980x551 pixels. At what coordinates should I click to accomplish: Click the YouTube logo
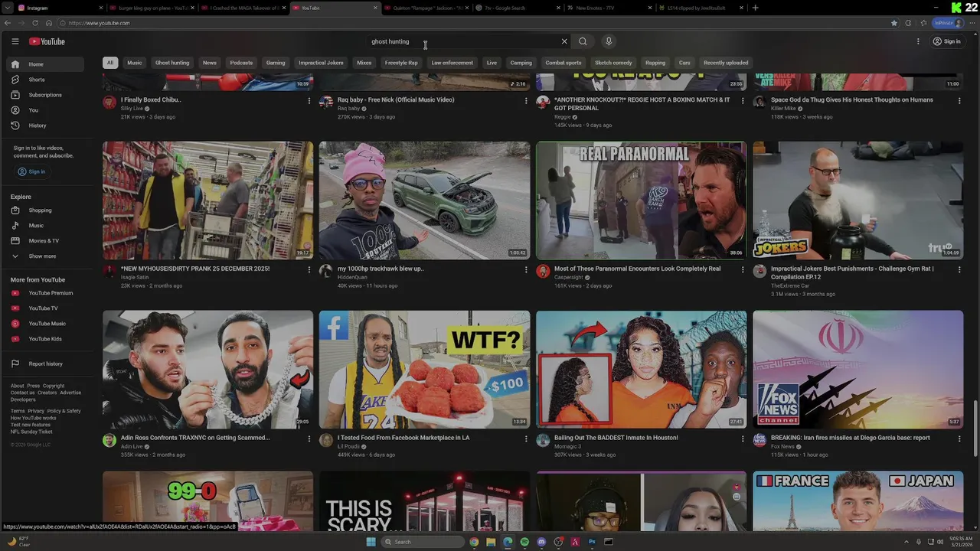coord(47,41)
